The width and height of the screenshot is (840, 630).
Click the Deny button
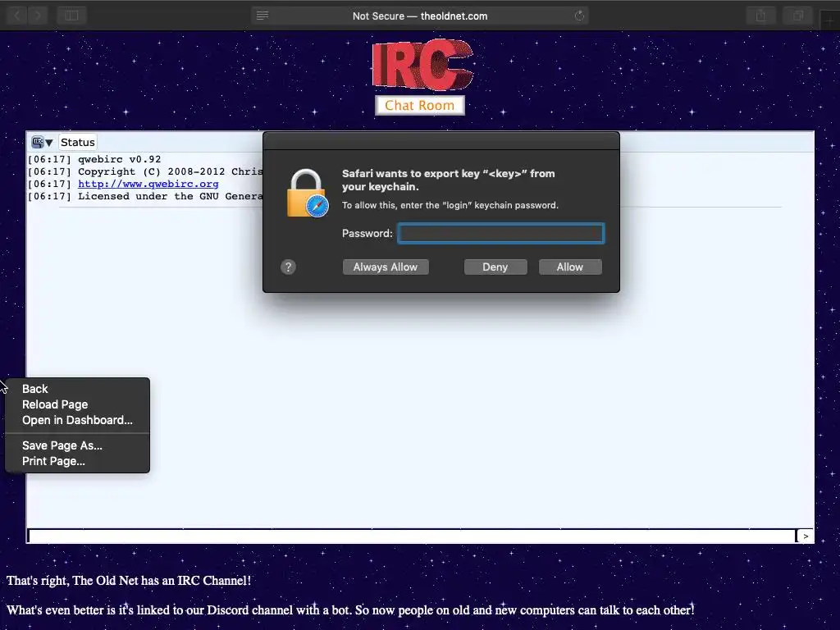[x=495, y=267]
